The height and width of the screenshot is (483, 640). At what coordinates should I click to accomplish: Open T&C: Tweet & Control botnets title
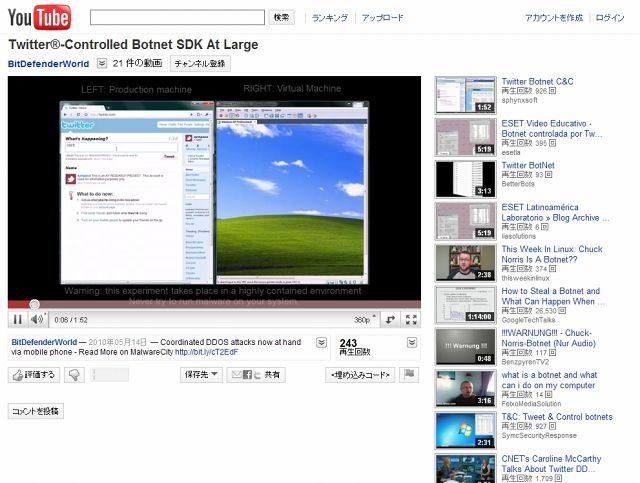[x=557, y=417]
